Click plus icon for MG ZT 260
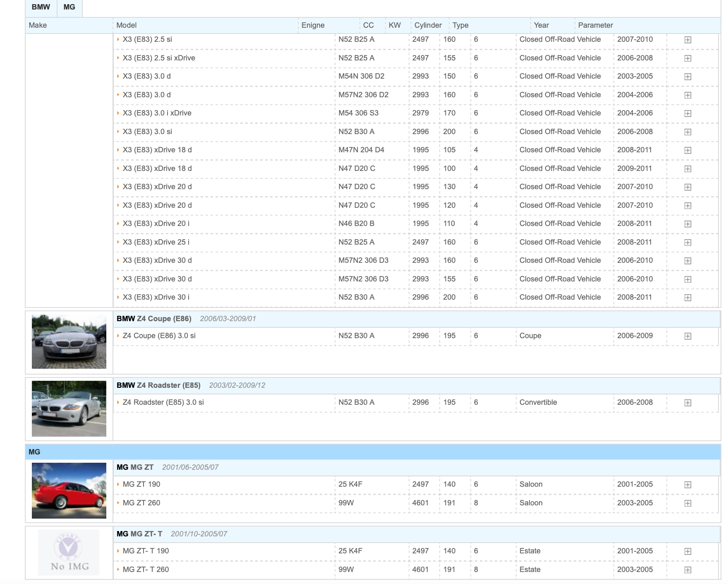Viewport: 728px width, 584px height. pyautogui.click(x=687, y=503)
